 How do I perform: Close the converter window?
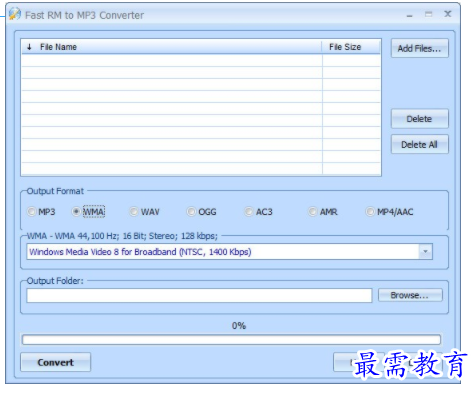(x=448, y=14)
